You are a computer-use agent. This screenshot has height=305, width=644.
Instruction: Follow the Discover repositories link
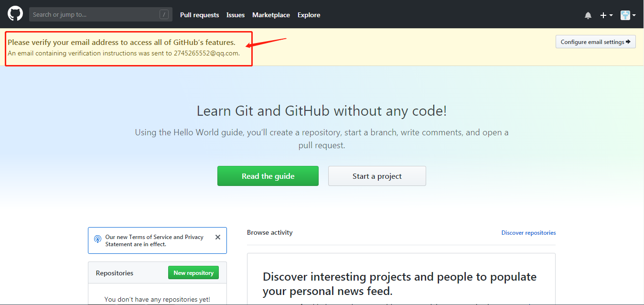[x=528, y=233]
